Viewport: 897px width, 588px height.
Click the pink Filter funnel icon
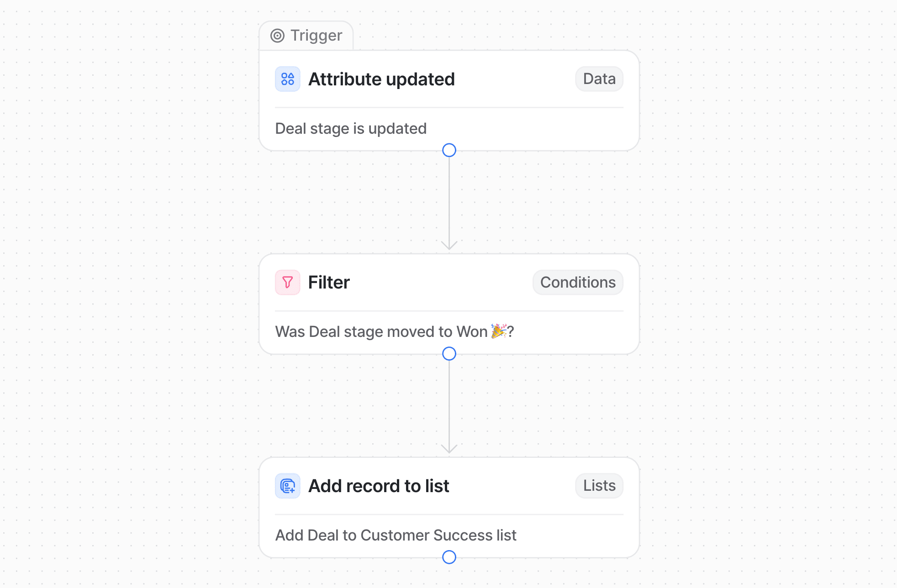[287, 283]
